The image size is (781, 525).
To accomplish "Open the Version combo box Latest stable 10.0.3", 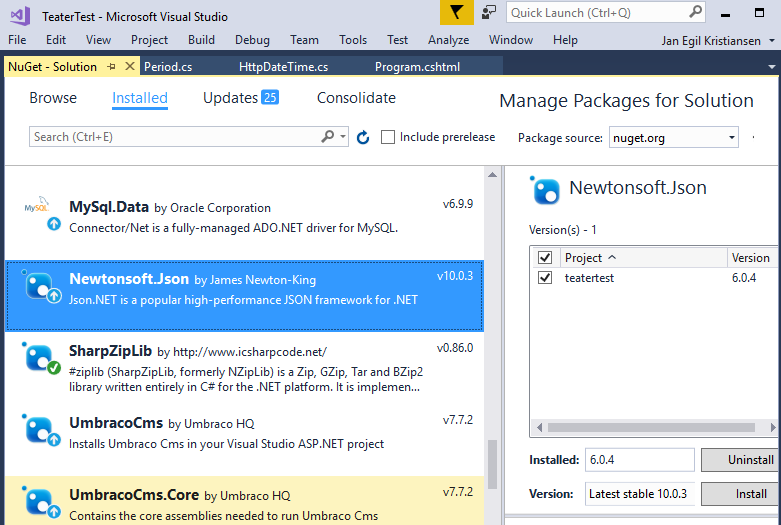I will [640, 494].
